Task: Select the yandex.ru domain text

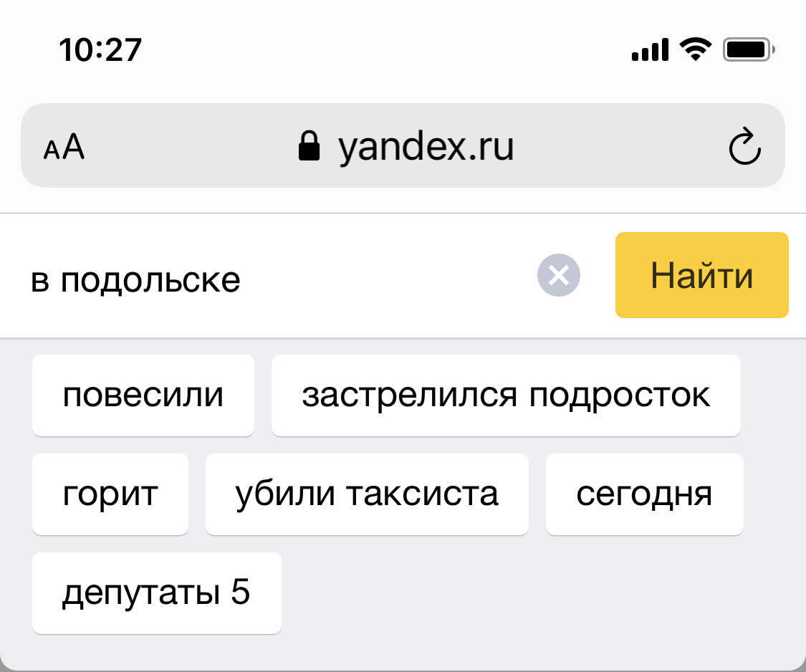Action: coord(426,147)
